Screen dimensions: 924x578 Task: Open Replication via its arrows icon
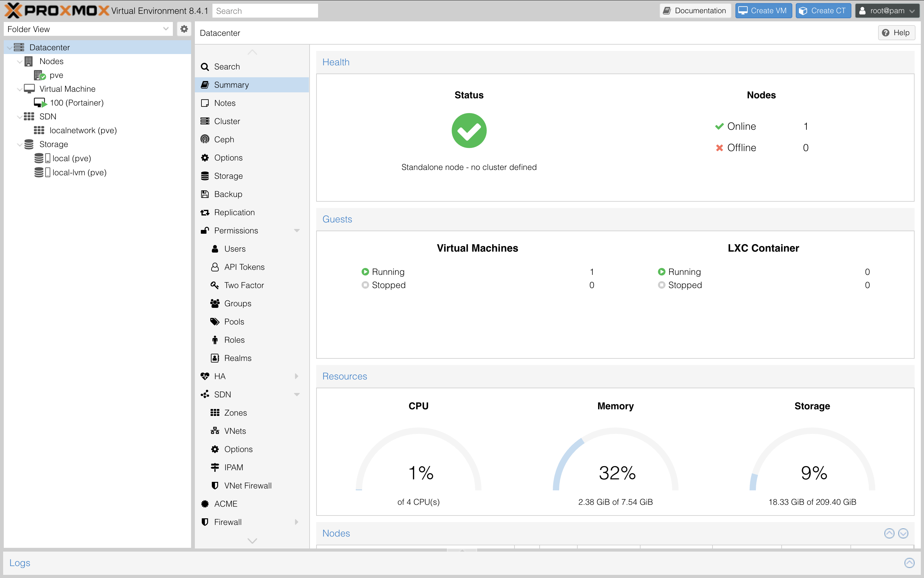205,213
